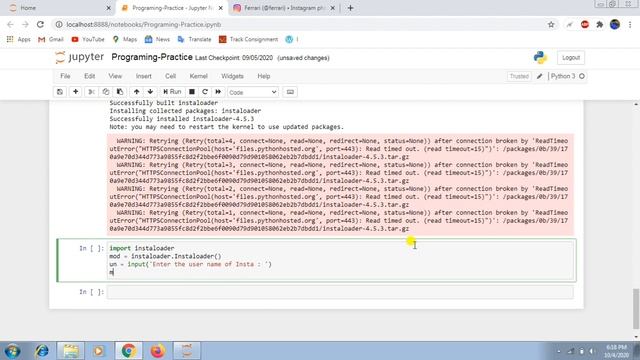Open the Track Consignment bookmark
640x360 pixels.
(248, 39)
